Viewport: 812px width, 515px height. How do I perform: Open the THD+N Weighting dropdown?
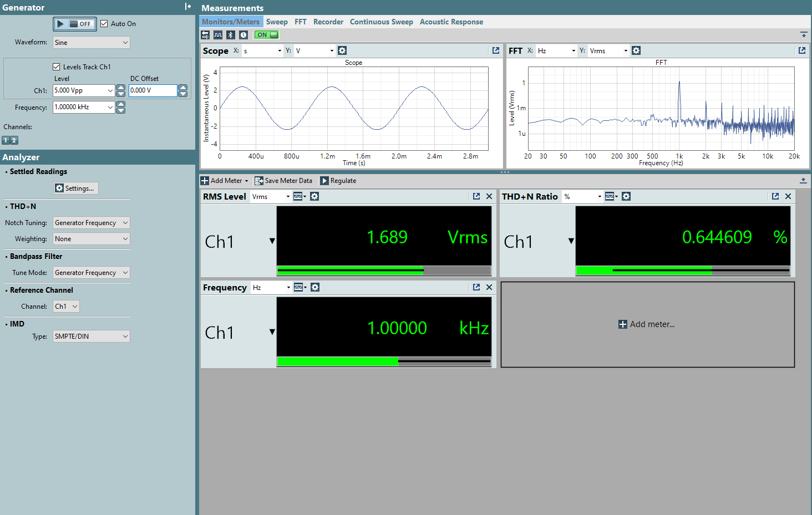point(92,239)
